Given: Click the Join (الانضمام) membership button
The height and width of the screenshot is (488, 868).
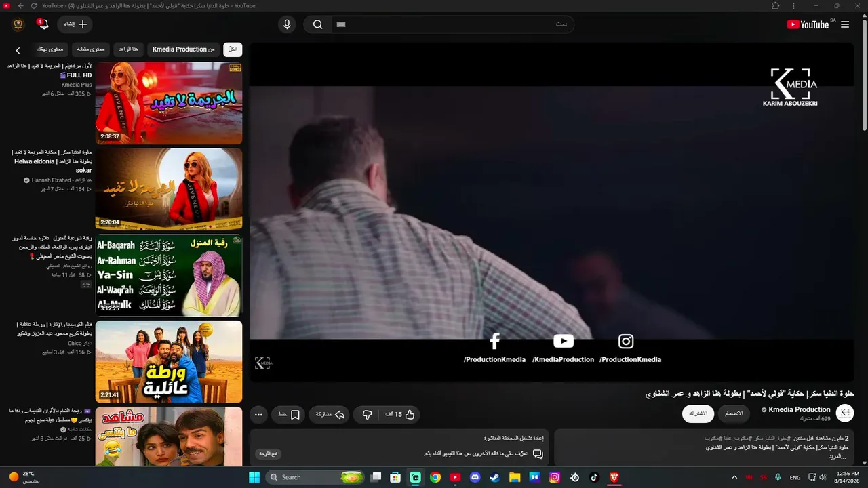Looking at the screenshot, I should [x=734, y=413].
